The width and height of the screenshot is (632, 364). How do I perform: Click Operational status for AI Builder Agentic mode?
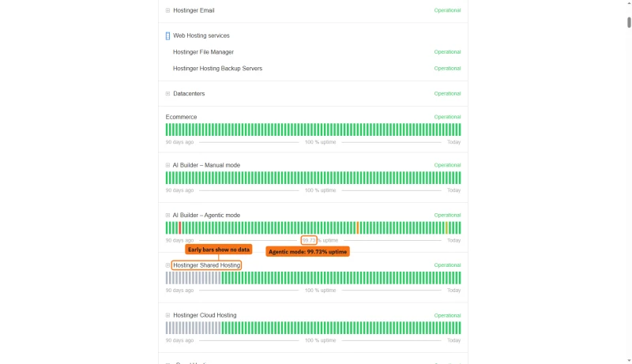click(x=447, y=215)
